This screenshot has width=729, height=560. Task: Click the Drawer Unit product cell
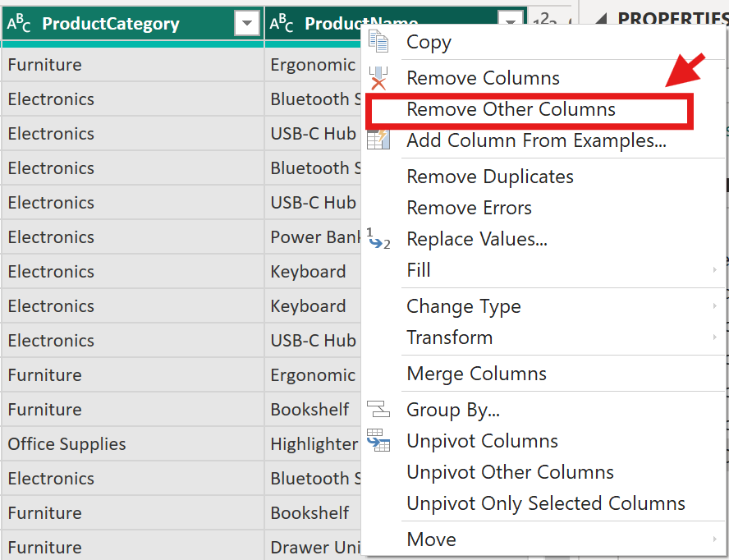tap(314, 547)
